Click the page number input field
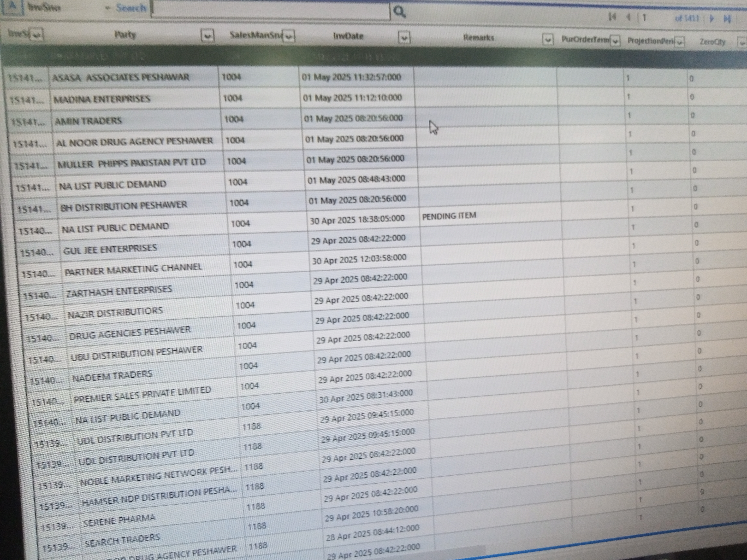The image size is (747, 560). click(x=655, y=17)
